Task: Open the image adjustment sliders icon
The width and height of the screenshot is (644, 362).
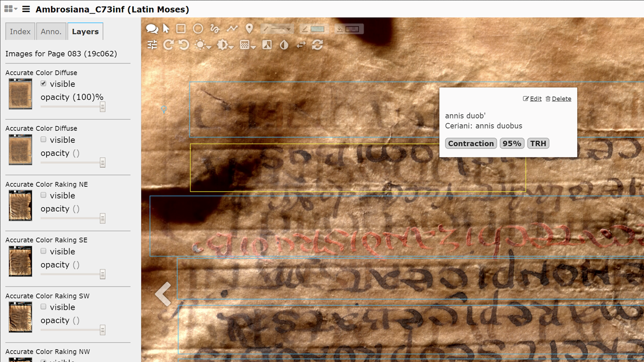Action: tap(152, 45)
